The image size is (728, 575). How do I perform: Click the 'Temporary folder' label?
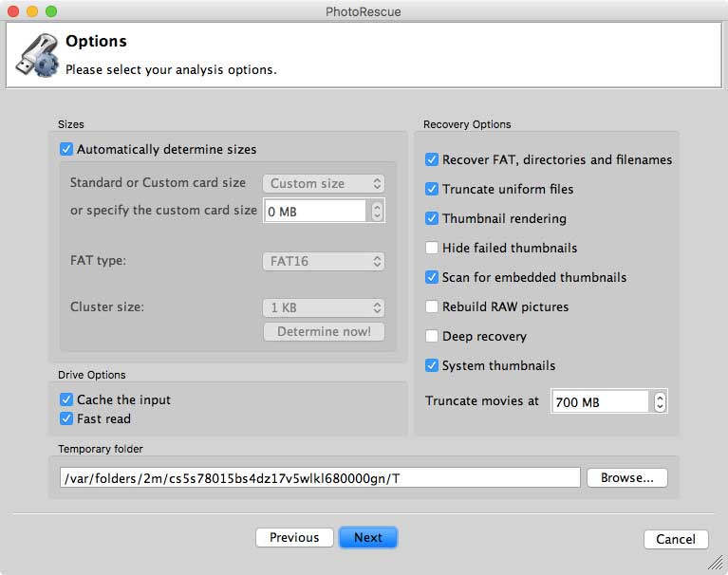coord(101,449)
